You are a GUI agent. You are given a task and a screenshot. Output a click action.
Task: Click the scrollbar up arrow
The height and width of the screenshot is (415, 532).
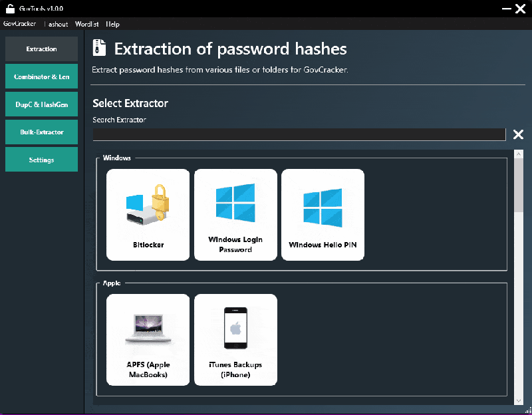[519, 154]
